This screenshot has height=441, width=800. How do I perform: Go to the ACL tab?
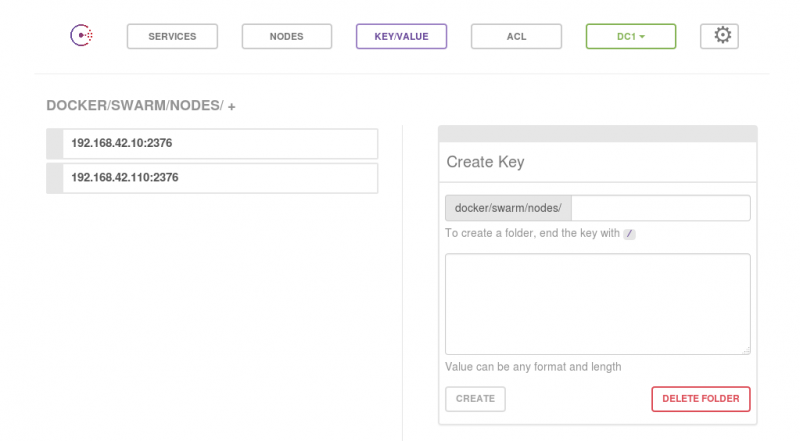pyautogui.click(x=516, y=36)
